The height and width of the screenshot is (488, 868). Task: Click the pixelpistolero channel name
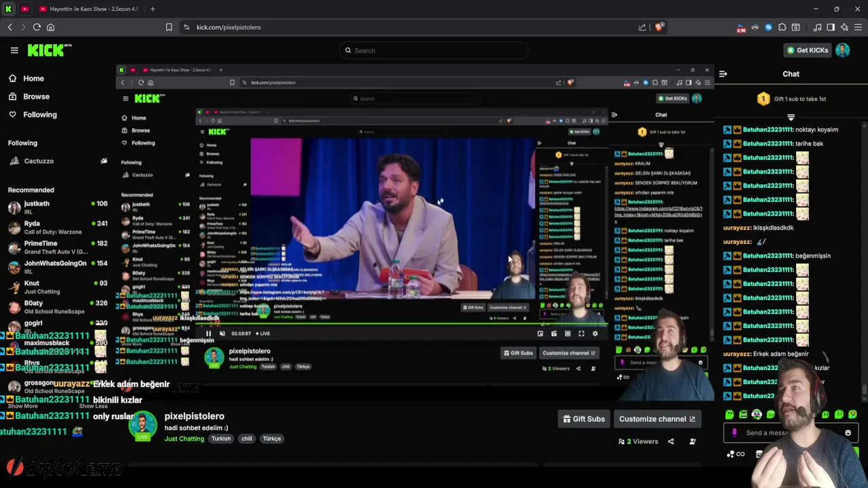pos(194,416)
